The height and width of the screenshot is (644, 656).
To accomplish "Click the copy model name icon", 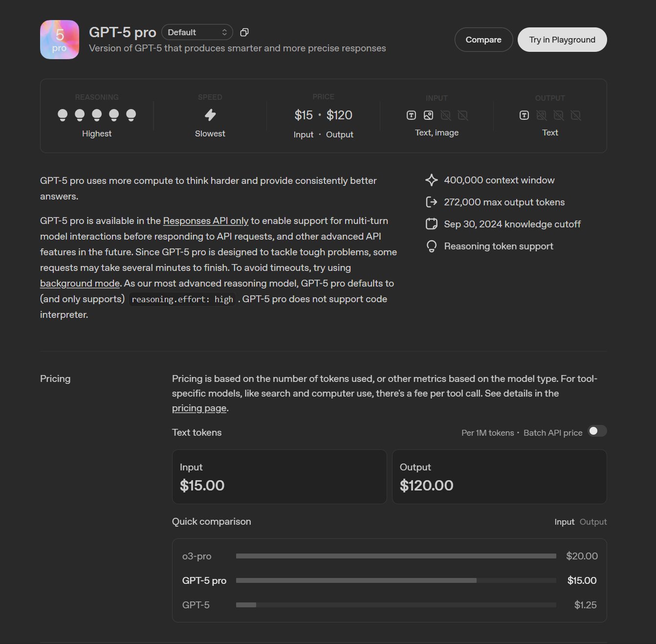I will pos(244,32).
